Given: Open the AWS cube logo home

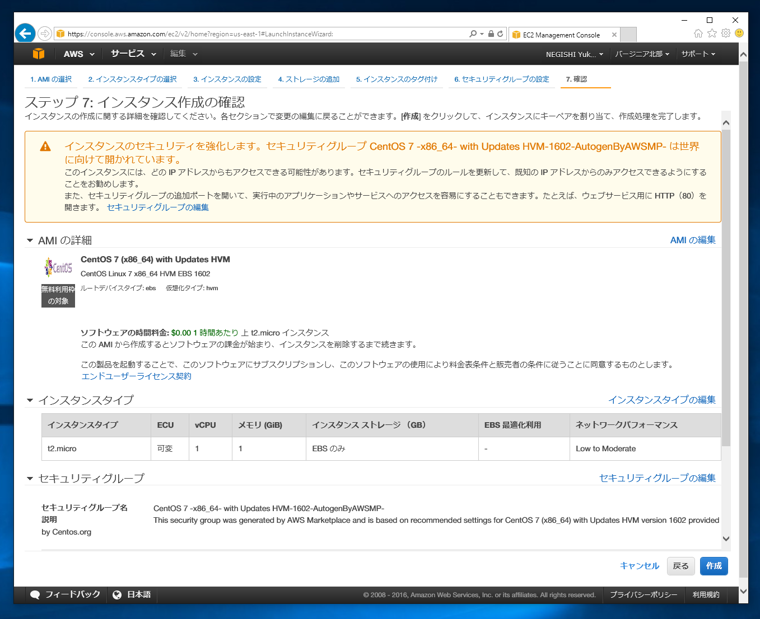Looking at the screenshot, I should 39,54.
